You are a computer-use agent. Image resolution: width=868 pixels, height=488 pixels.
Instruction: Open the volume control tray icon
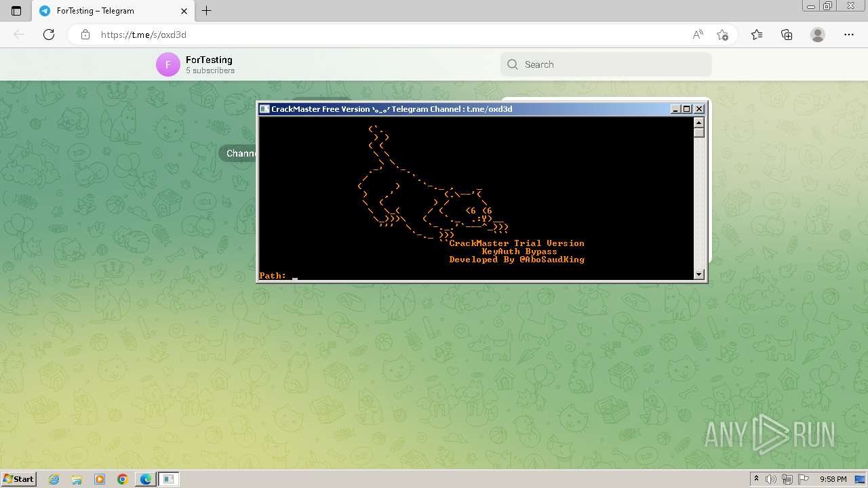pyautogui.click(x=771, y=479)
